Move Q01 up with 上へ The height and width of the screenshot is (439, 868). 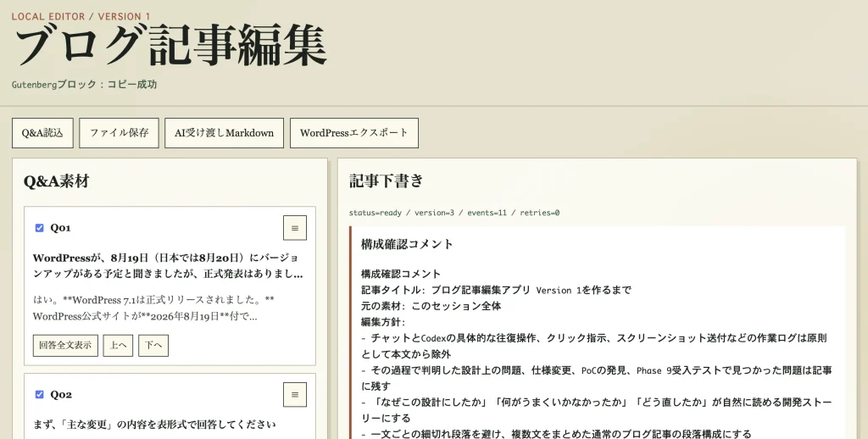click(x=118, y=346)
